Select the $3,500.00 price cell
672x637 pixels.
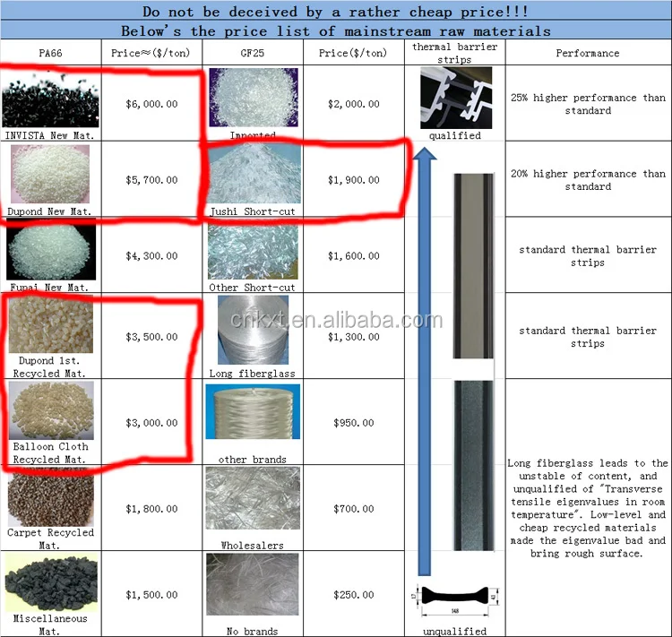[x=151, y=337]
